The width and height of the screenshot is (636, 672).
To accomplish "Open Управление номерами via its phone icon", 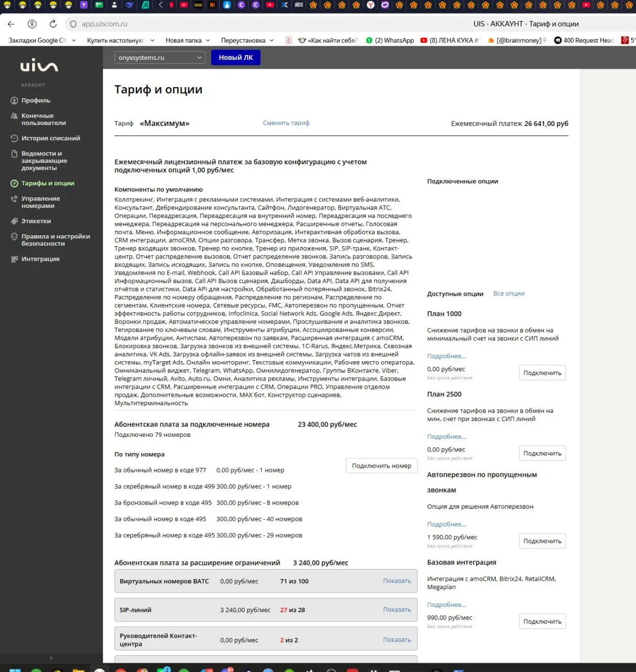I will [x=14, y=199].
